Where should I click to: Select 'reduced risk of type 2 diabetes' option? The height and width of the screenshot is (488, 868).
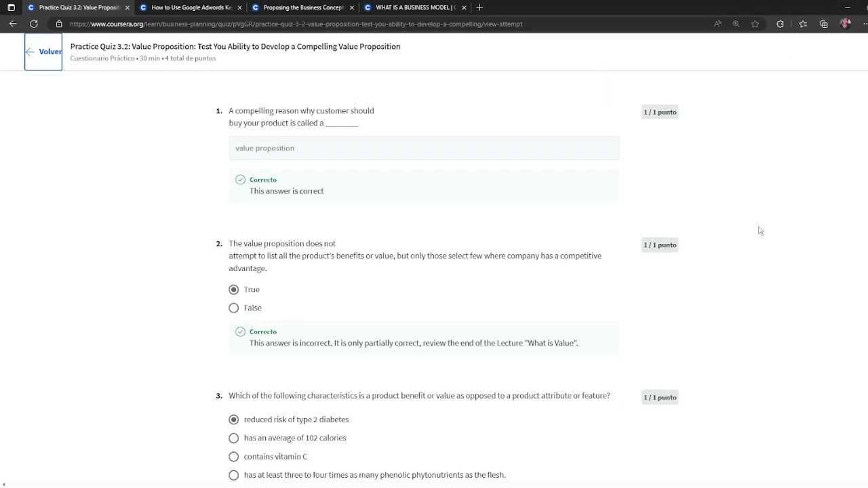pos(234,420)
